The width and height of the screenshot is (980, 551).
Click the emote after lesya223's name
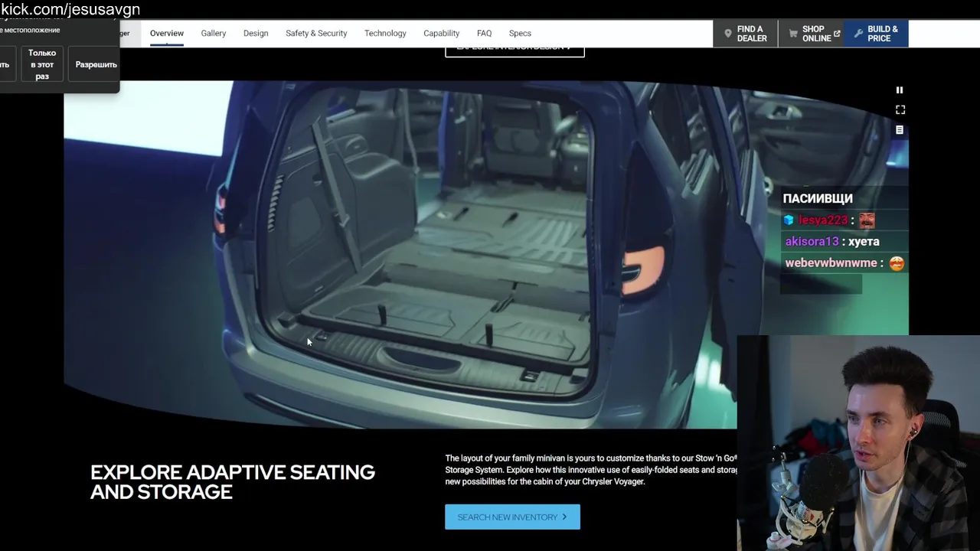[867, 220]
